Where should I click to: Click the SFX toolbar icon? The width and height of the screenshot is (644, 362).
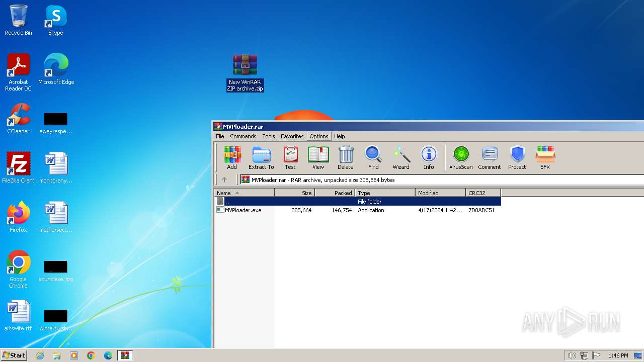(x=545, y=158)
